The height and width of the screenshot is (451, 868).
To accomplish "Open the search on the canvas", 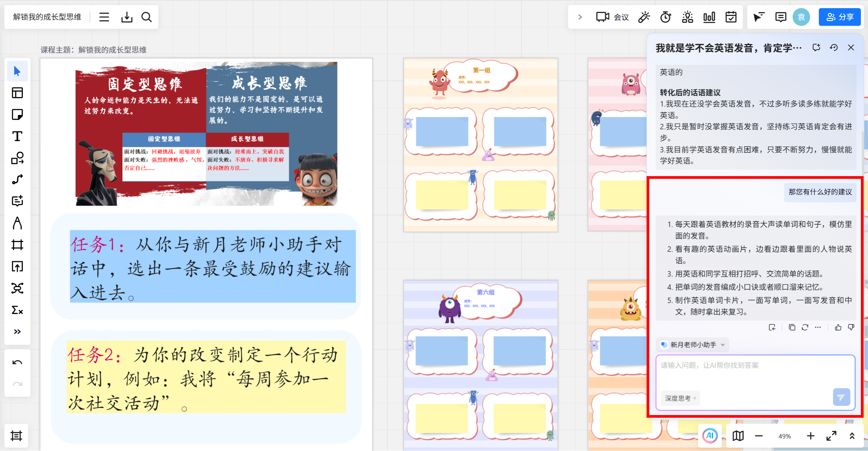I will pos(146,17).
